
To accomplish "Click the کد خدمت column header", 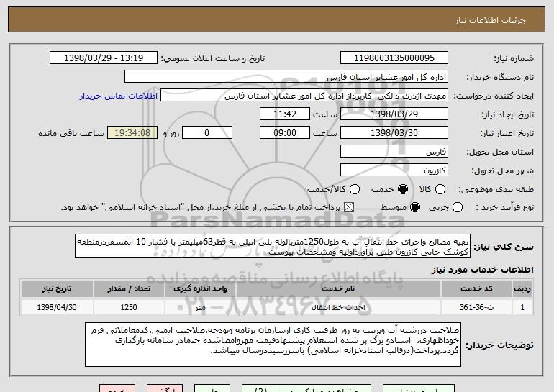I will point(476,289).
